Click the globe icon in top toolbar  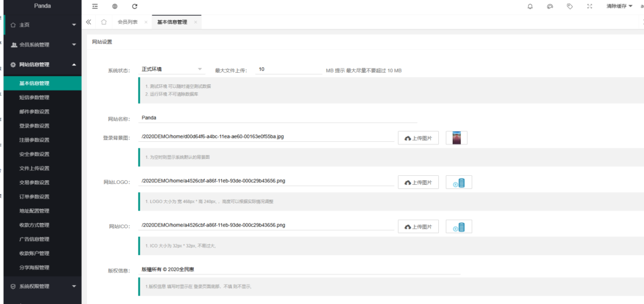point(114,6)
